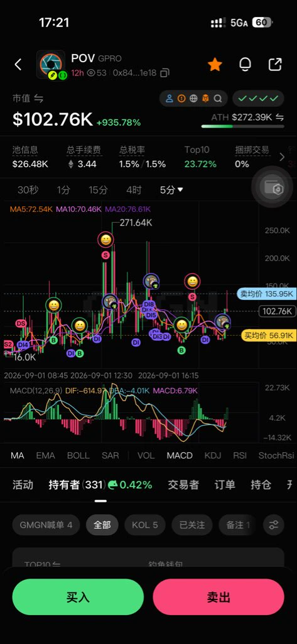Open 池信息 $26.48K details
This screenshot has width=297, height=644.
click(30, 157)
